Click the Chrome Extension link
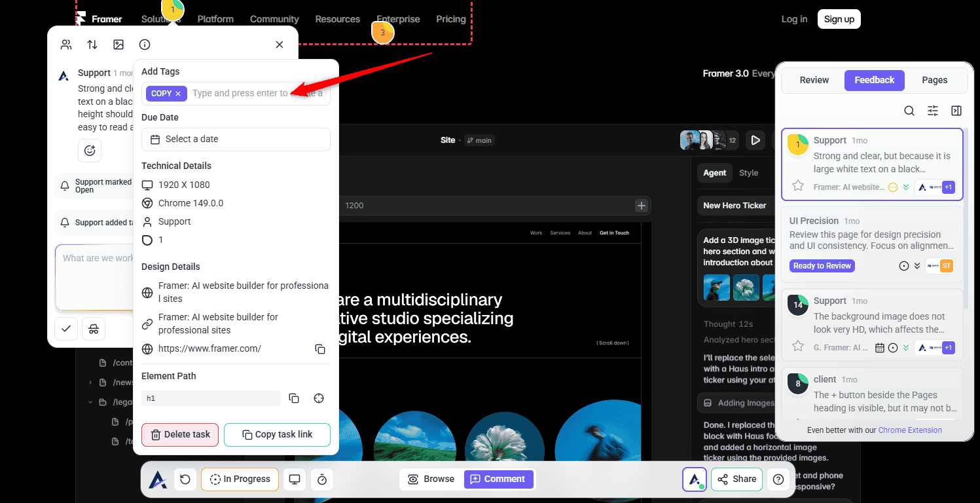The image size is (980, 503). click(x=910, y=430)
